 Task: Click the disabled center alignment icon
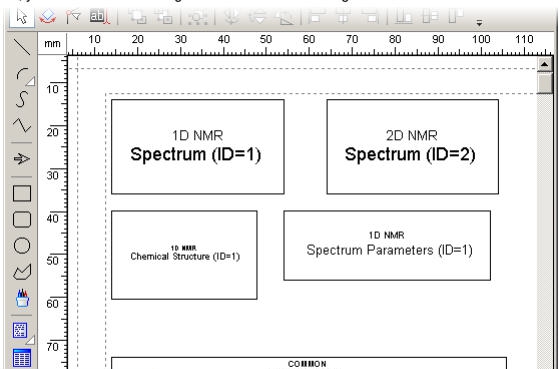pos(343,16)
